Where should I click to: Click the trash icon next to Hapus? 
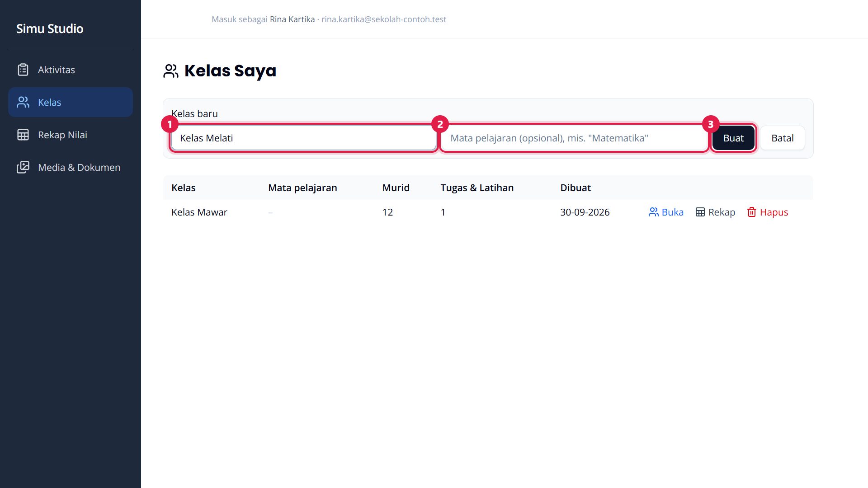pyautogui.click(x=751, y=212)
